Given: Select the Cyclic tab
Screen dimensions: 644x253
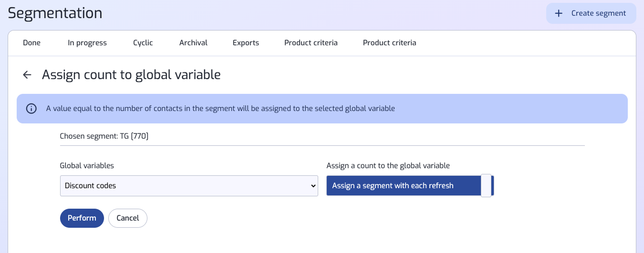Looking at the screenshot, I should coord(143,43).
